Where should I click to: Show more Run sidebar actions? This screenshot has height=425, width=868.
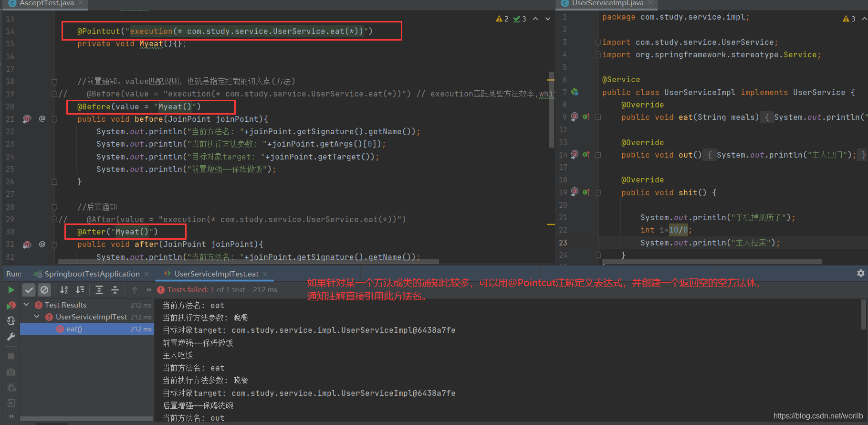point(11,416)
